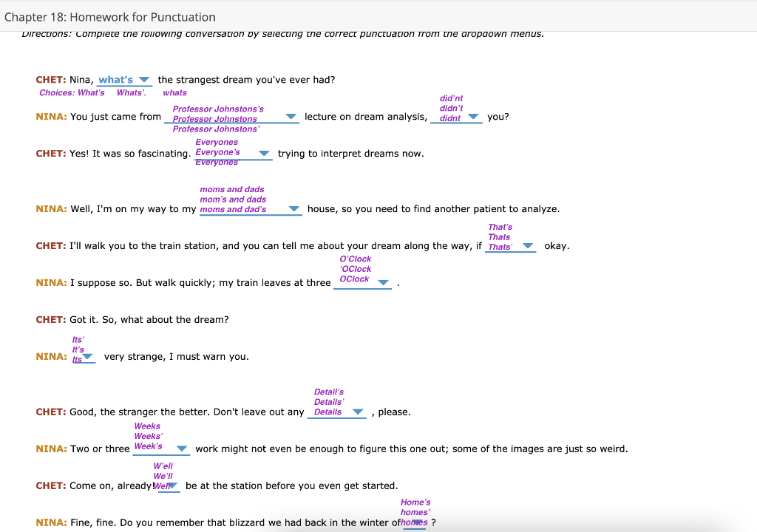The image size is (757, 532).
Task: Select the choice "whats" in the choices row
Action: tap(175, 92)
